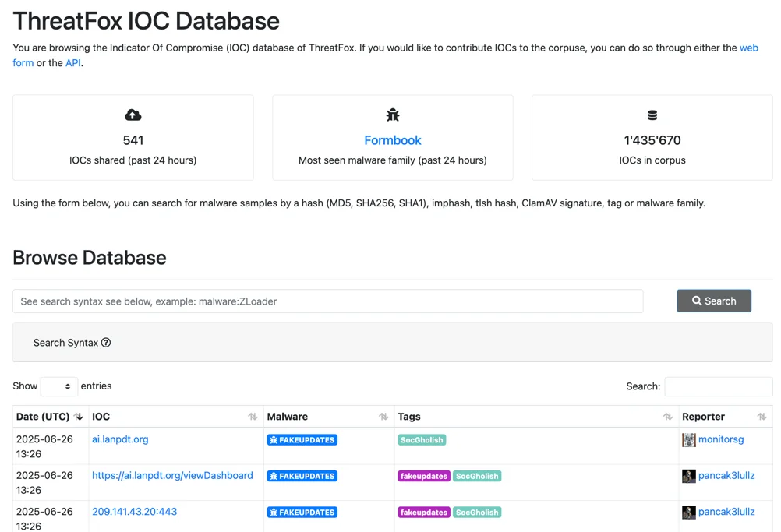Click the cloud upload icon above 541
This screenshot has width=781, height=532.
click(133, 115)
